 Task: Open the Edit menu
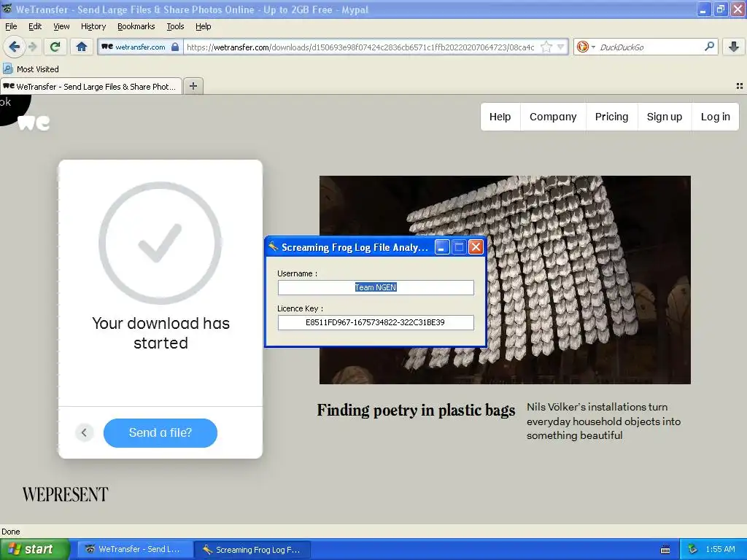35,26
